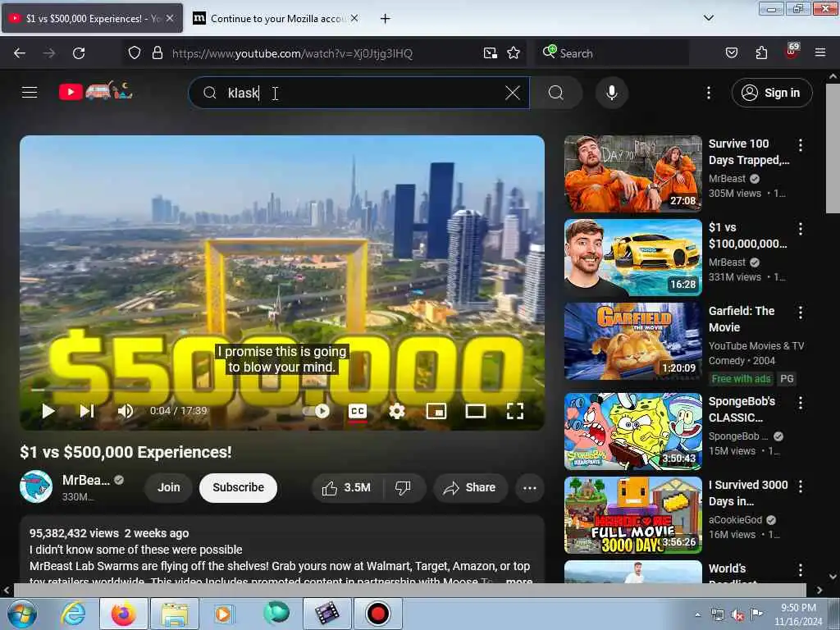Mute the video volume
This screenshot has width=840, height=630.
(x=126, y=411)
